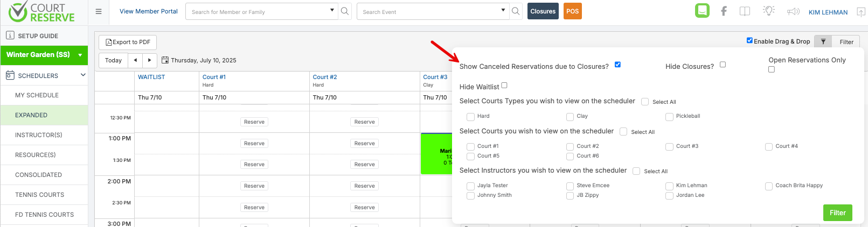Click the funnel filter icon
868x227 pixels.
coord(823,42)
